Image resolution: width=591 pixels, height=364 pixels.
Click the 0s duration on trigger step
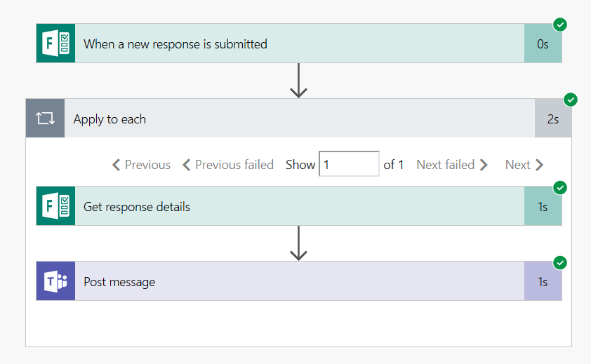click(543, 43)
